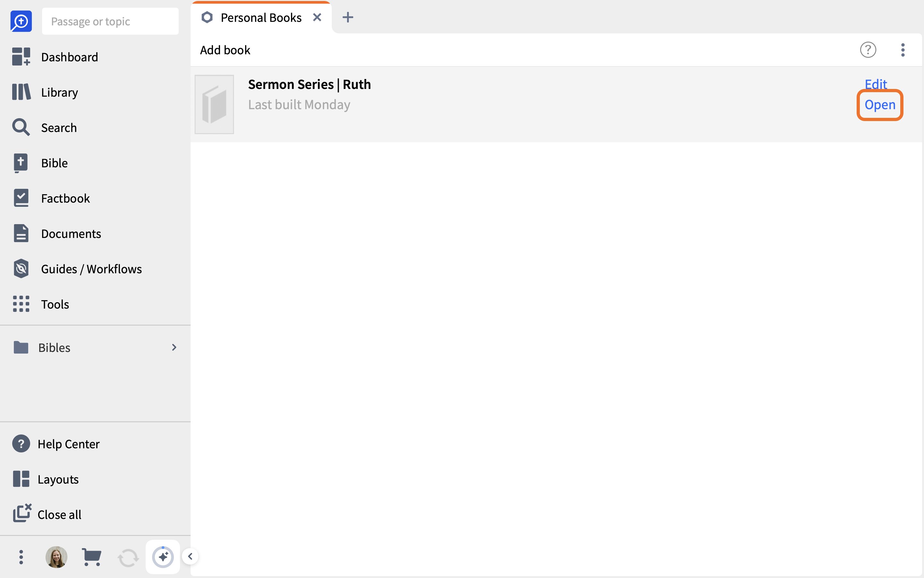This screenshot has height=578, width=924.
Task: Click the Sermon Series book cover thumbnail
Action: [214, 104]
